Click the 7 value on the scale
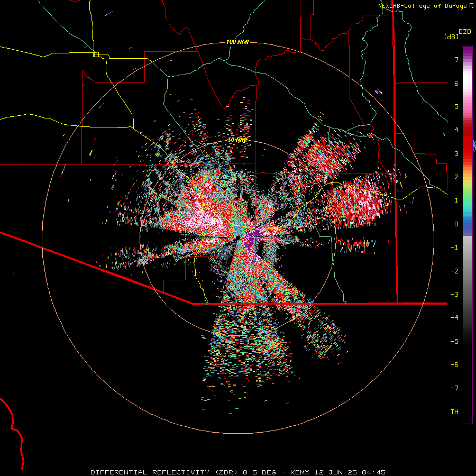The width and height of the screenshot is (476, 476). [456, 59]
